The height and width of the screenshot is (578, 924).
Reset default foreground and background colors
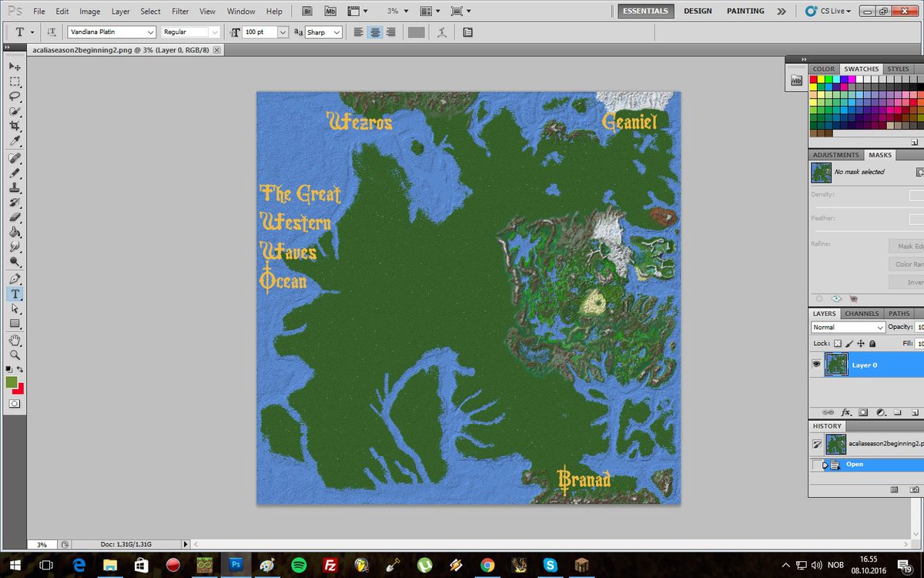[x=9, y=370]
